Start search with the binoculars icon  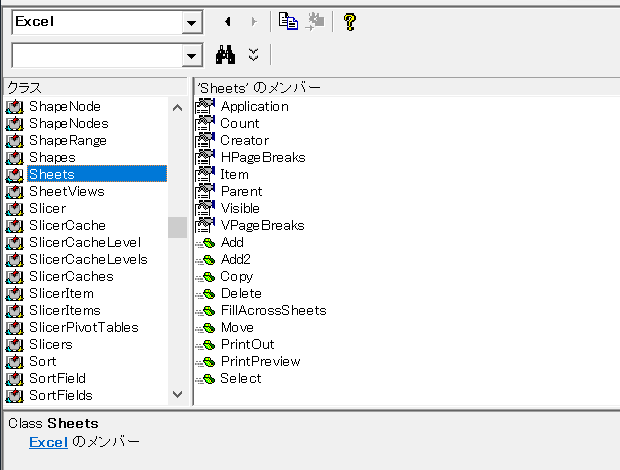[x=225, y=55]
